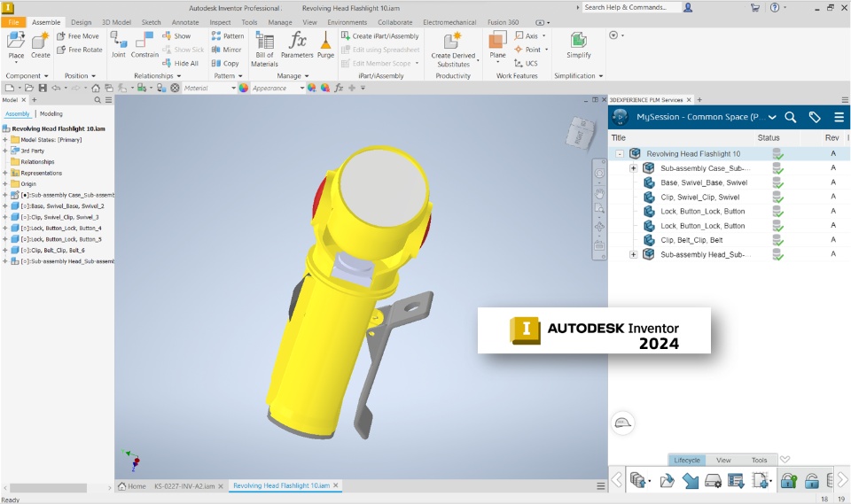Click the tag icon in PLM panel
Viewport: 851px width, 504px height.
coord(815,117)
